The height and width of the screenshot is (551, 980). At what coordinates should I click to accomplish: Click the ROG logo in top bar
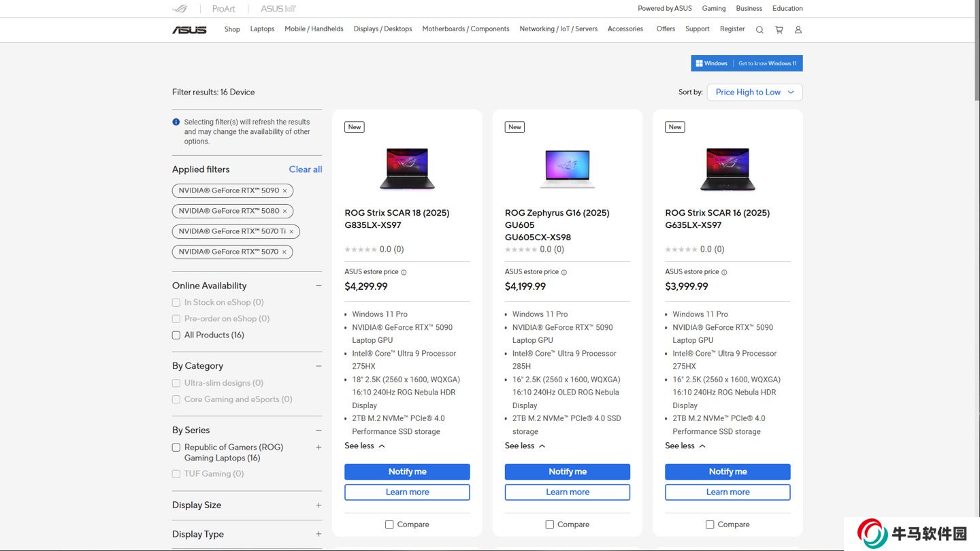tap(180, 9)
